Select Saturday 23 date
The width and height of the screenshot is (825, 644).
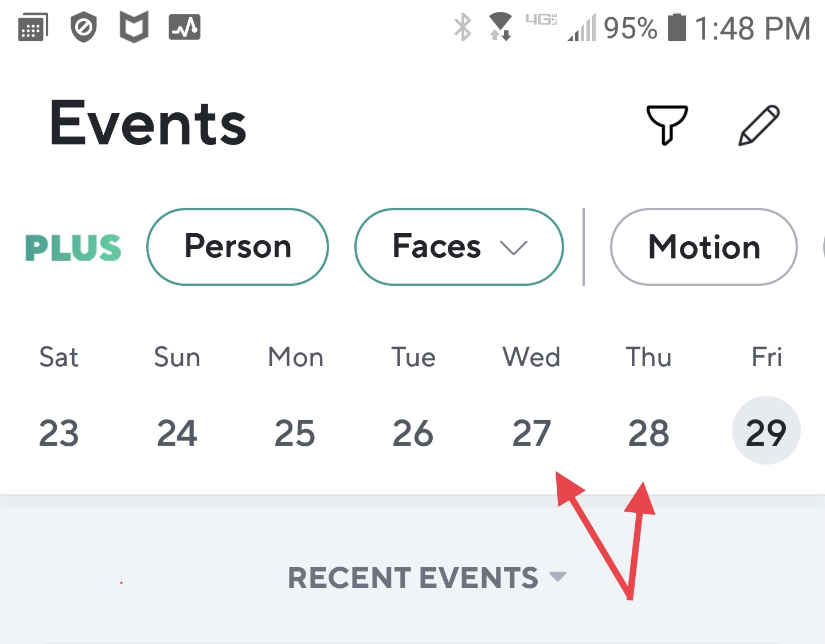[58, 433]
